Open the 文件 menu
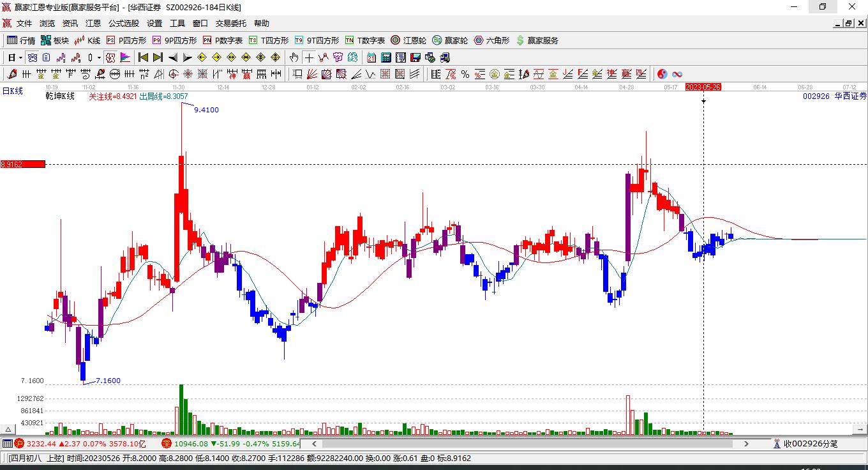The width and height of the screenshot is (868, 470). point(24,24)
